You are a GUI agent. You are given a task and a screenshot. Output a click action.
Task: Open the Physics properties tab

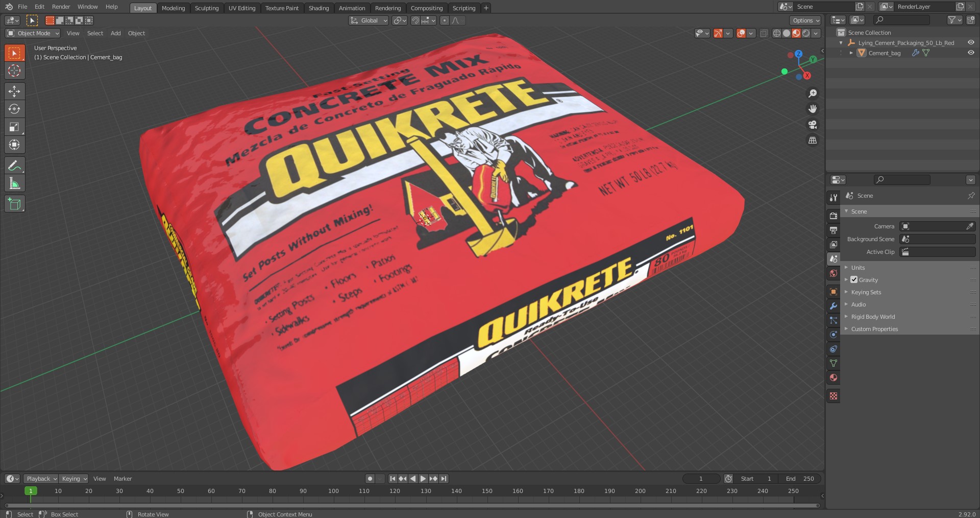tap(834, 335)
